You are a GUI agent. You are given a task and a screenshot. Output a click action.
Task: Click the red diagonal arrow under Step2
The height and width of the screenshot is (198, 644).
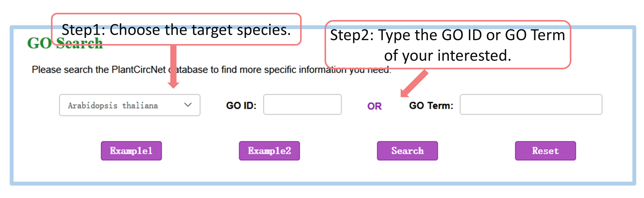click(415, 83)
